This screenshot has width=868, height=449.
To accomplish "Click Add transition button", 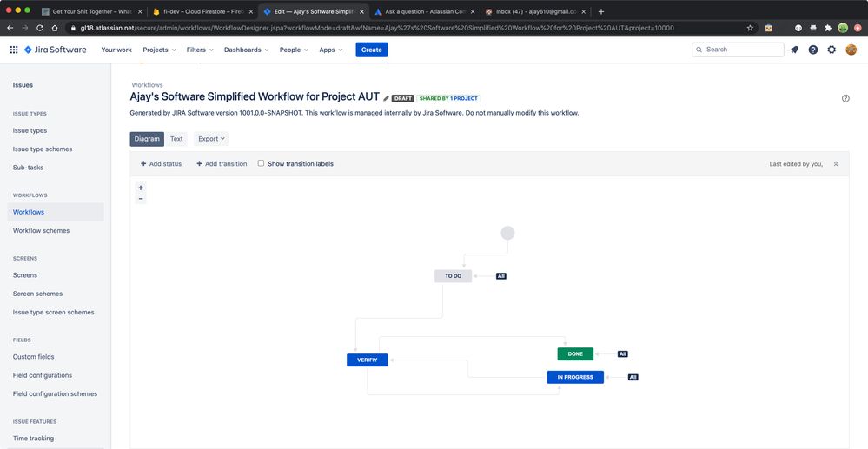I will coord(222,164).
